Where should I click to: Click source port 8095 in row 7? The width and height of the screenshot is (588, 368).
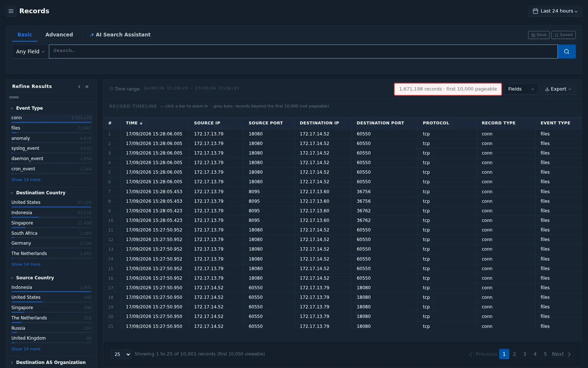coord(254,192)
